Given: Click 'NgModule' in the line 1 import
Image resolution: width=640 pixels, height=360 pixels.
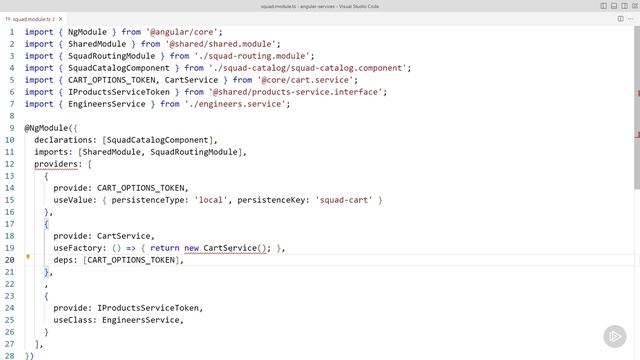Looking at the screenshot, I should tap(87, 32).
